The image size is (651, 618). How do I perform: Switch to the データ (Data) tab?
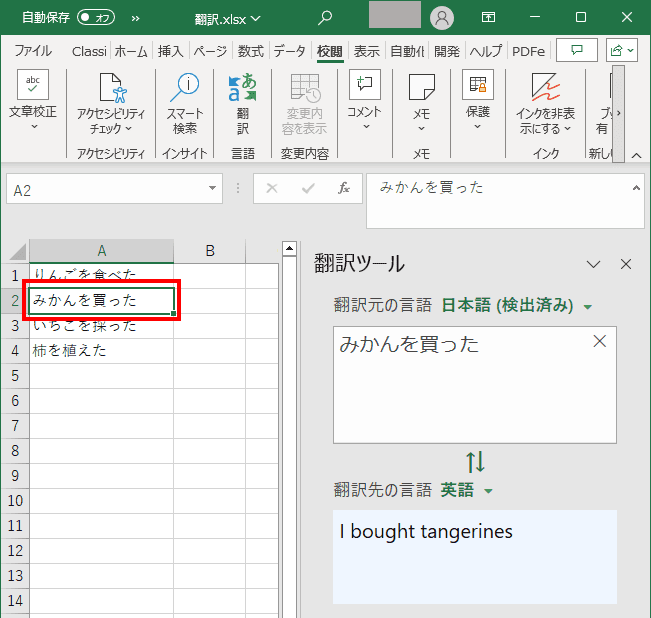point(289,51)
